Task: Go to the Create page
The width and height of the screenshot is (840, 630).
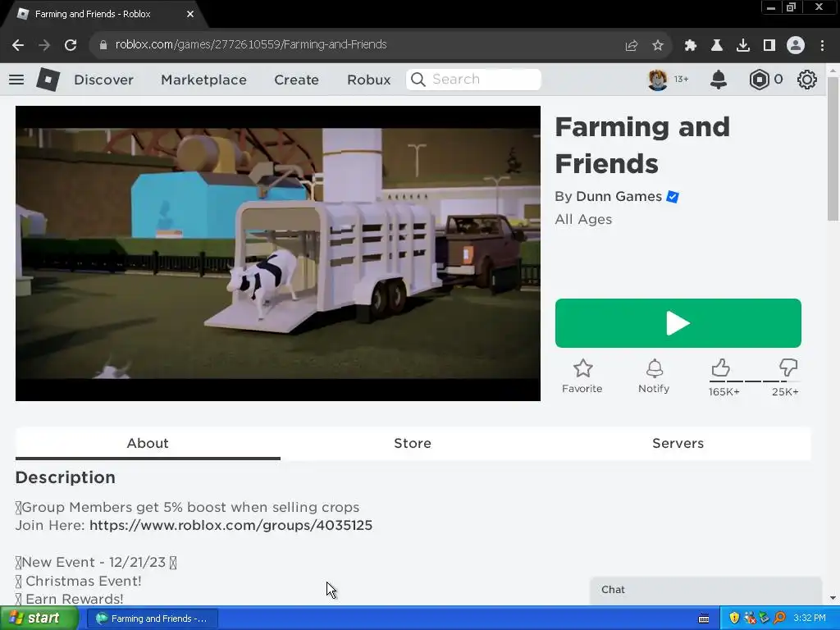Action: pyautogui.click(x=296, y=80)
